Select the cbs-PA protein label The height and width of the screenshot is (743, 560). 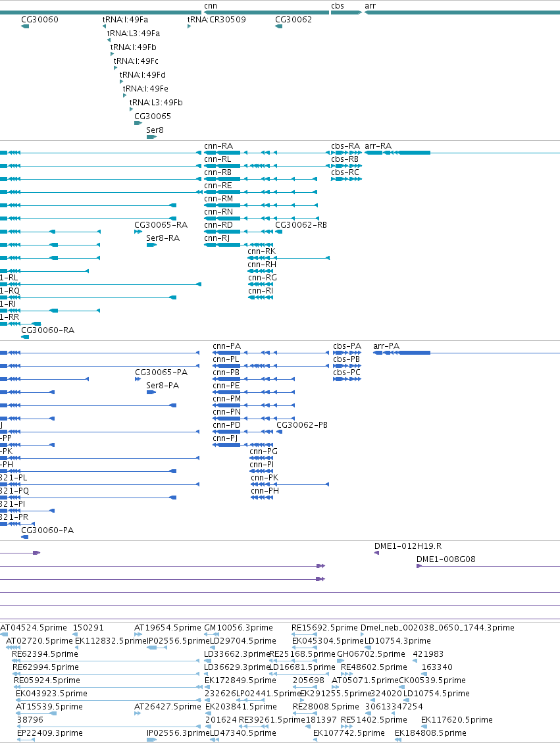[347, 346]
